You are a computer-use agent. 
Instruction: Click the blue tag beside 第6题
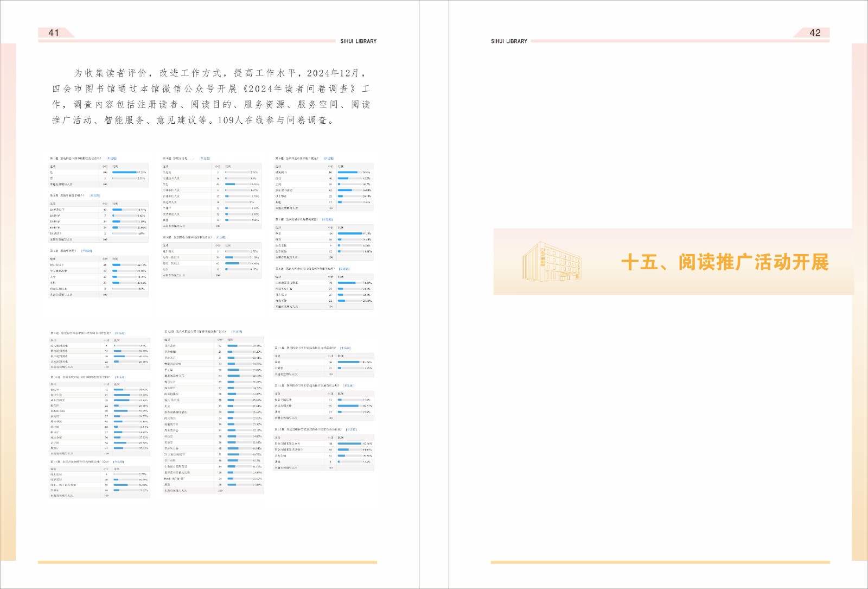coord(329,159)
